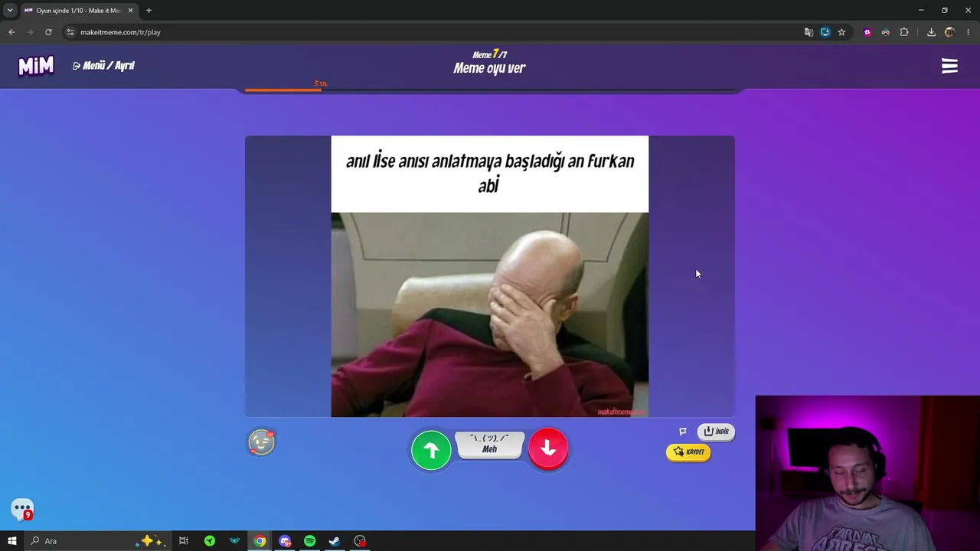The image size is (980, 551).
Task: Open Chrome's three-dot menu
Action: [969, 32]
